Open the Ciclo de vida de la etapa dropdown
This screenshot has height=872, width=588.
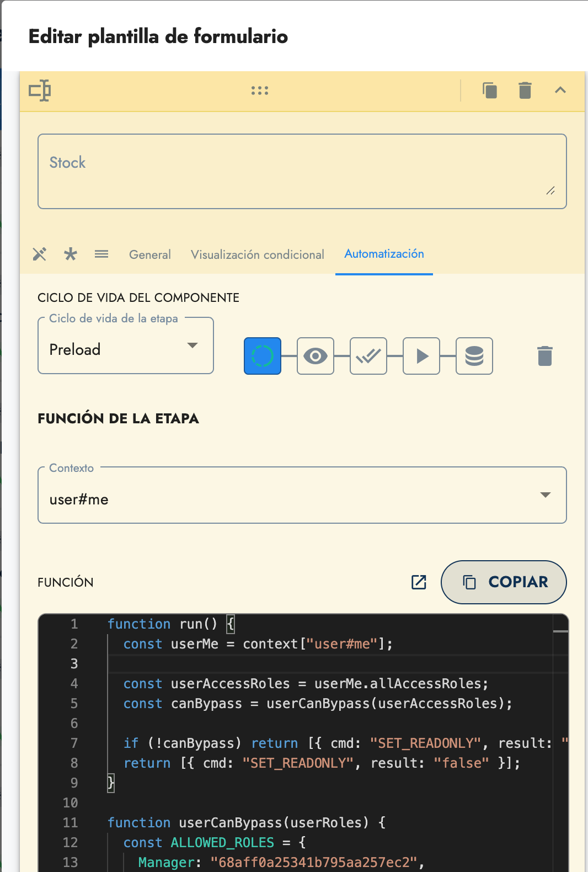click(x=126, y=346)
